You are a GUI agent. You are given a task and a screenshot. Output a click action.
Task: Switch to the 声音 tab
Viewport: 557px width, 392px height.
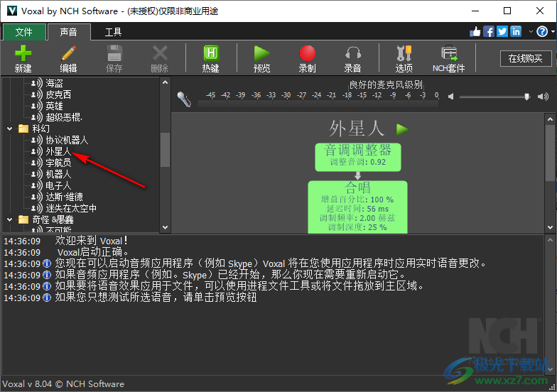[69, 33]
